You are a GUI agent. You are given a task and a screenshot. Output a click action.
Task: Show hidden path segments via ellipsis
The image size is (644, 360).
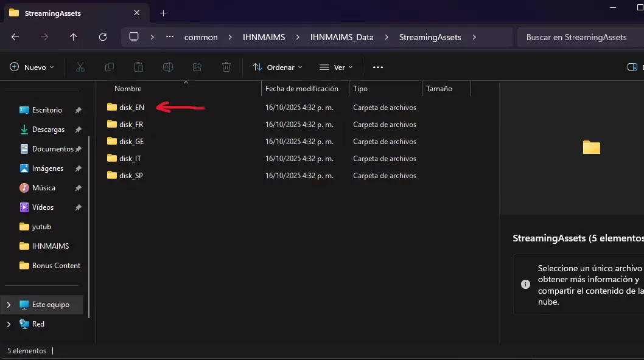(x=170, y=37)
